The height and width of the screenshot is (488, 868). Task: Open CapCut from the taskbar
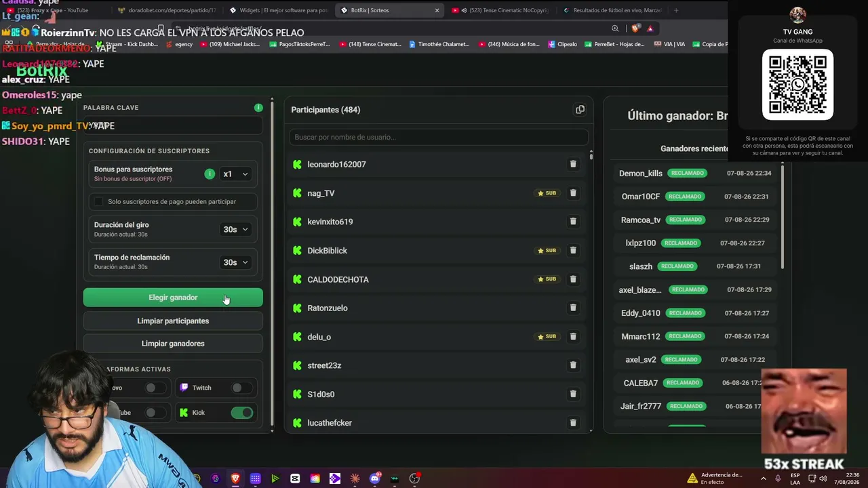[295, 479]
